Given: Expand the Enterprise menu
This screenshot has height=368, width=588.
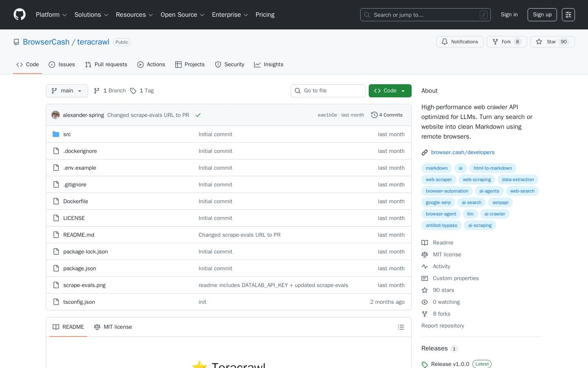Looking at the screenshot, I should (230, 15).
